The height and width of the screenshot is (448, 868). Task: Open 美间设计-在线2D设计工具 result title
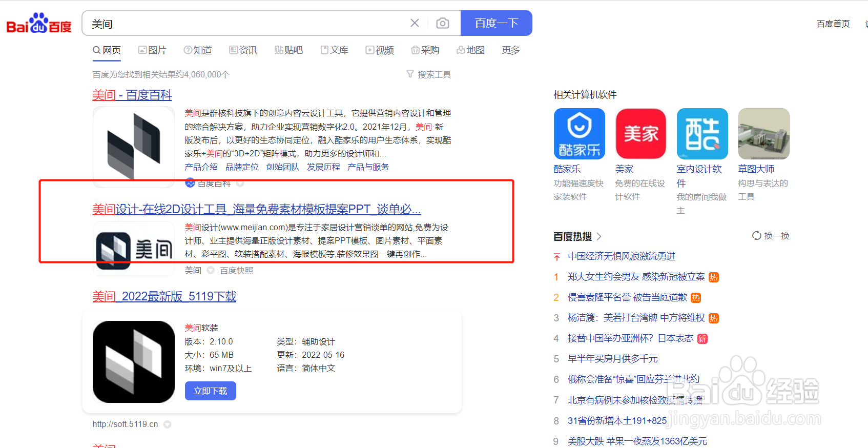tap(257, 210)
